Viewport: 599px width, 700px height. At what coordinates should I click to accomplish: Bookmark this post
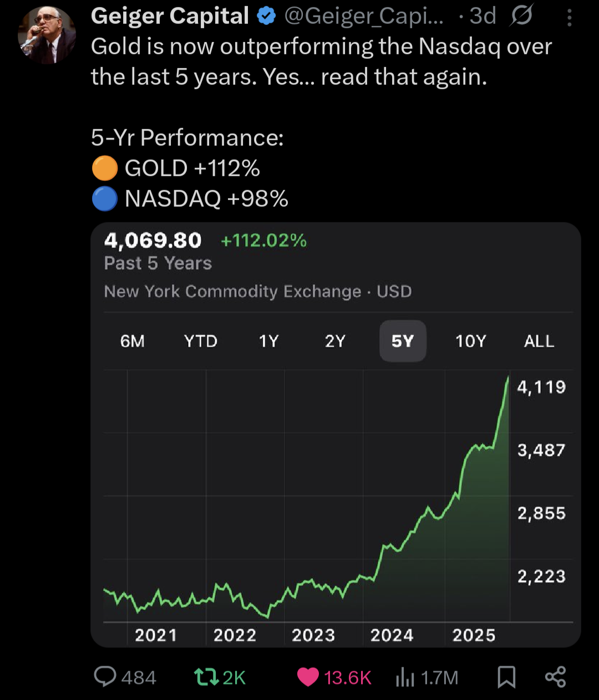pyautogui.click(x=506, y=677)
